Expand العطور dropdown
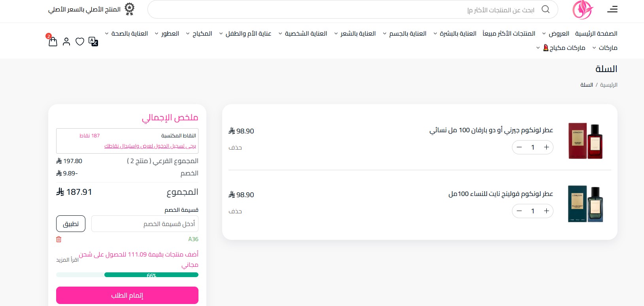Image resolution: width=644 pixels, height=306 pixels. coord(167,34)
